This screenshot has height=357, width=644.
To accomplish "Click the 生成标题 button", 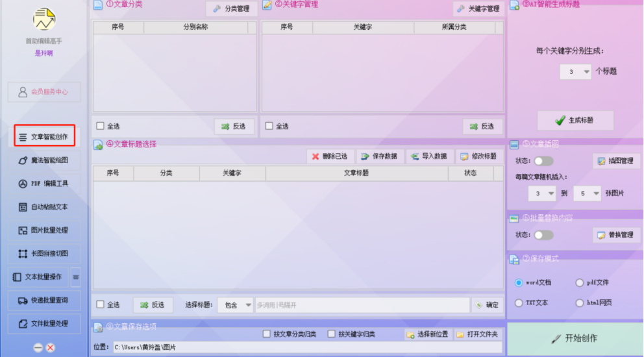I will pos(575,120).
